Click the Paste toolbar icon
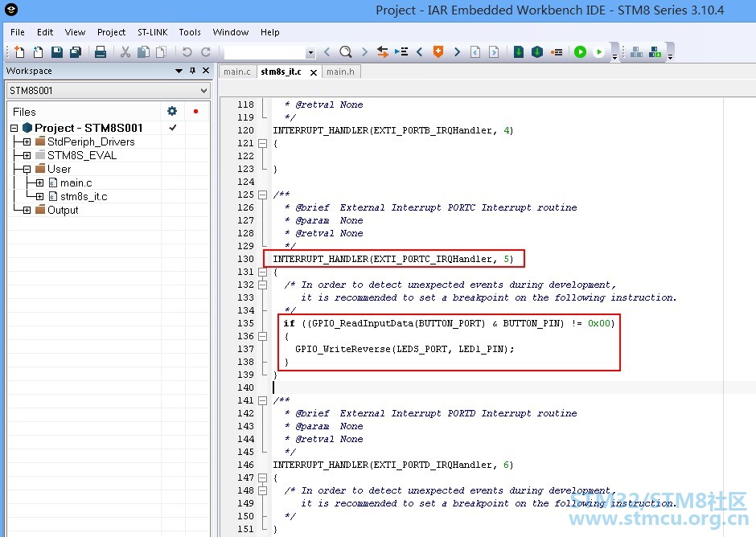 [x=162, y=51]
